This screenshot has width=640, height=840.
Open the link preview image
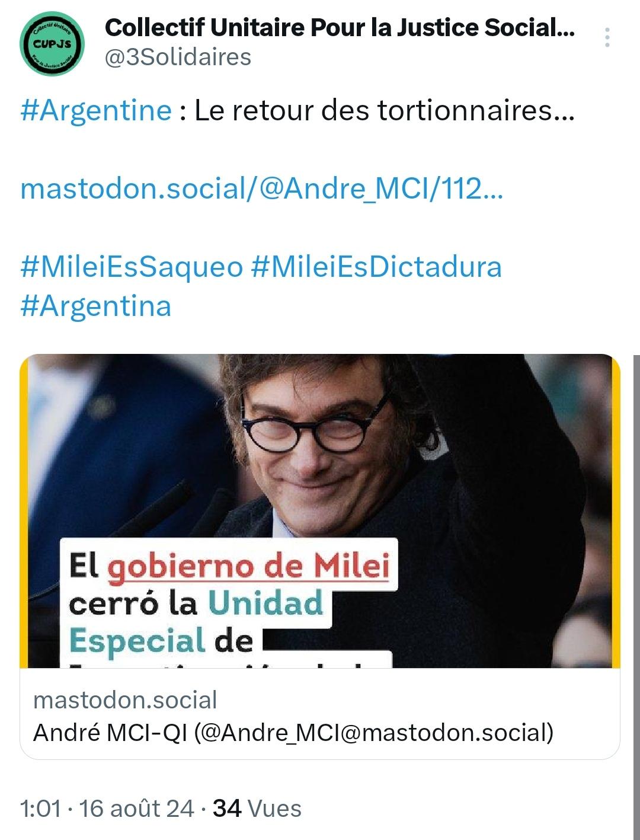[320, 511]
